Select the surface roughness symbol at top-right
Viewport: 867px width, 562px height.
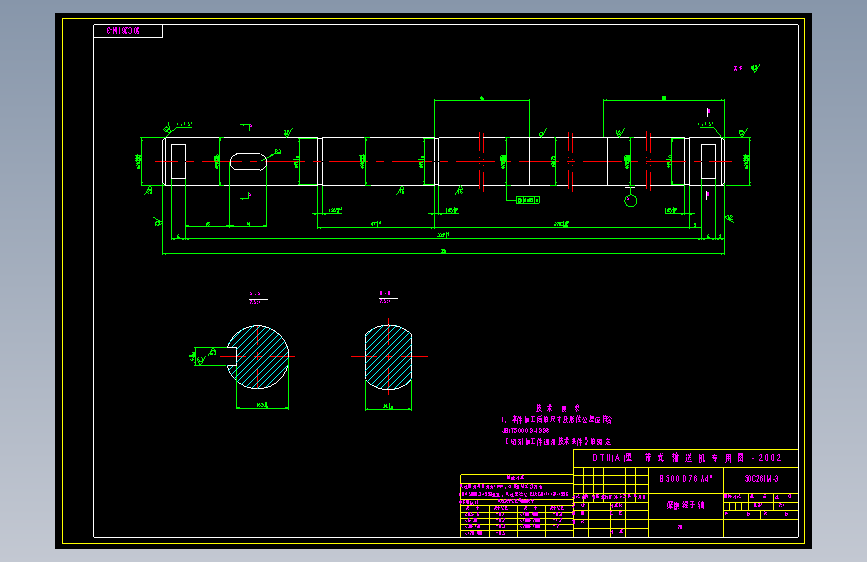pyautogui.click(x=748, y=68)
